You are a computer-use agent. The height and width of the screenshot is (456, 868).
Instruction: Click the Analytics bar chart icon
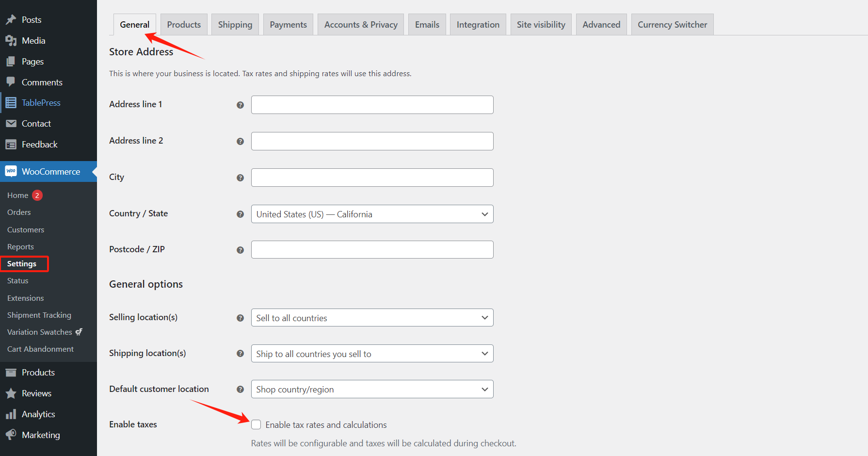pos(11,414)
